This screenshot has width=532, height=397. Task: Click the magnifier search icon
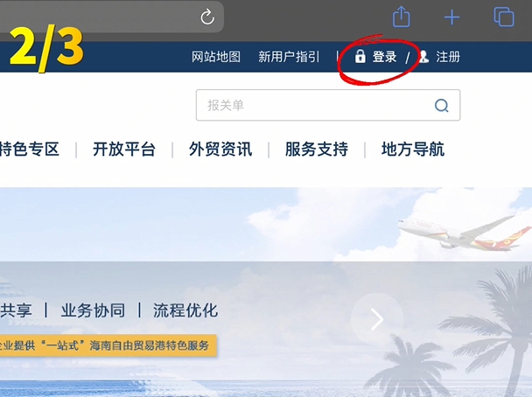point(441,106)
